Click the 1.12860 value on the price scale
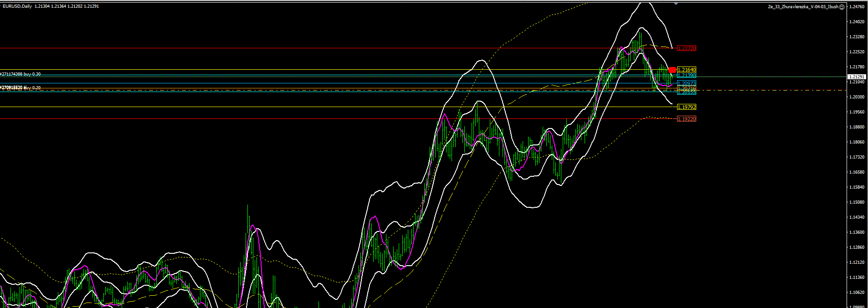The image size is (868, 308). [x=858, y=247]
